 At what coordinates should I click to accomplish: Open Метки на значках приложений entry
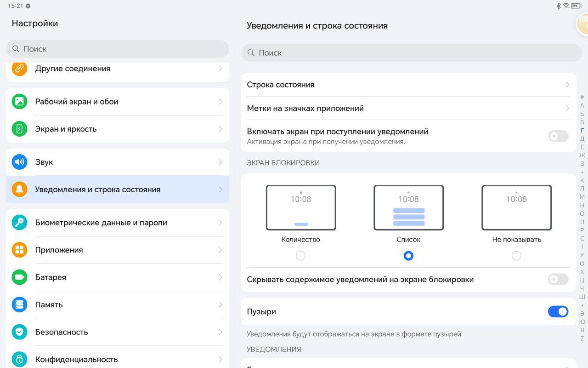408,109
